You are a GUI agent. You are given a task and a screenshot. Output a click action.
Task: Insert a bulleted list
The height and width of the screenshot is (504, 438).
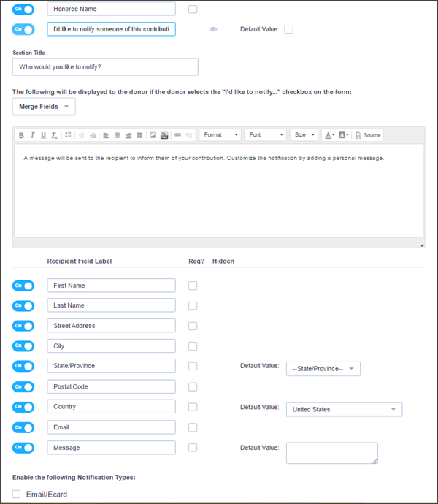68,135
